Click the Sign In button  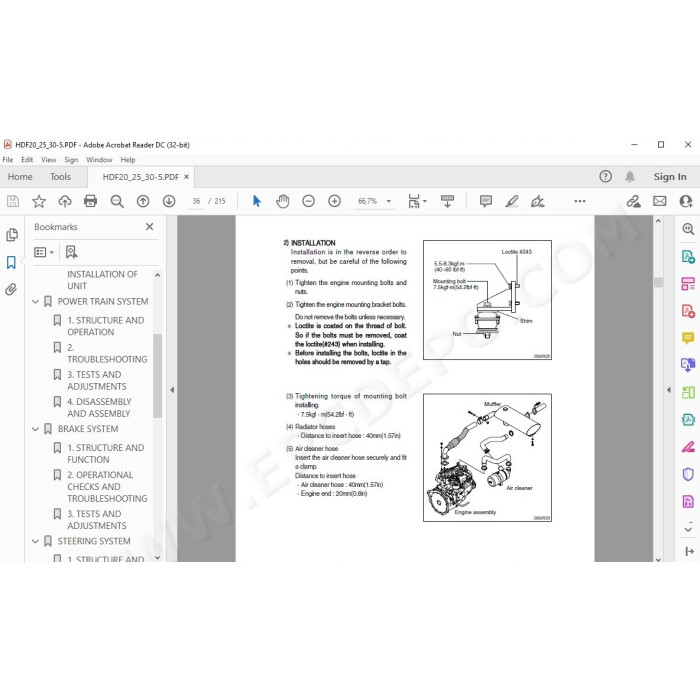pyautogui.click(x=670, y=177)
